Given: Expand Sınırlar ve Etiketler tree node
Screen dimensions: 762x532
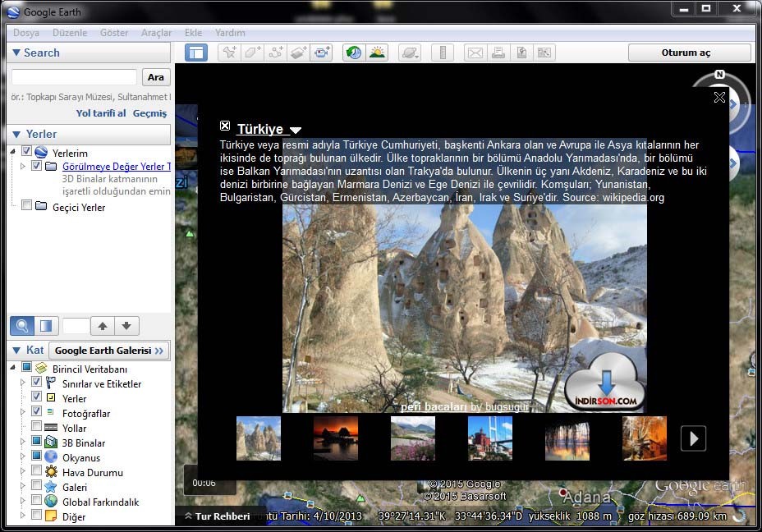Looking at the screenshot, I should click(22, 383).
